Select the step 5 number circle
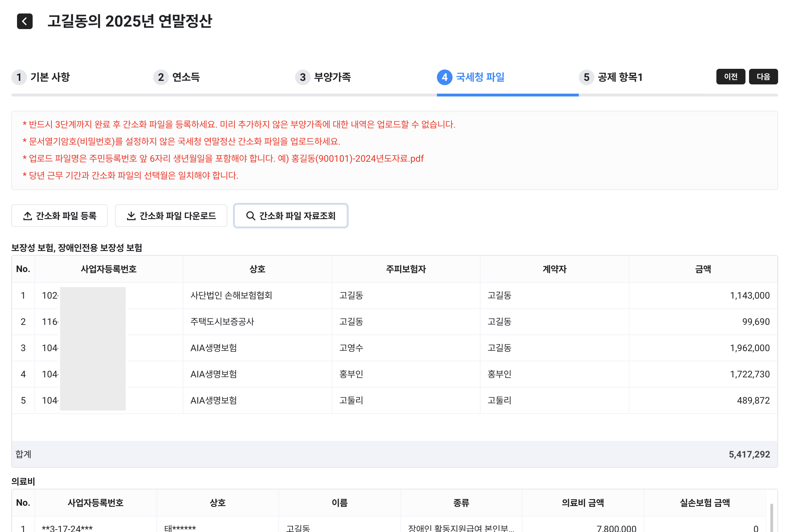This screenshot has height=532, width=793. tap(586, 77)
